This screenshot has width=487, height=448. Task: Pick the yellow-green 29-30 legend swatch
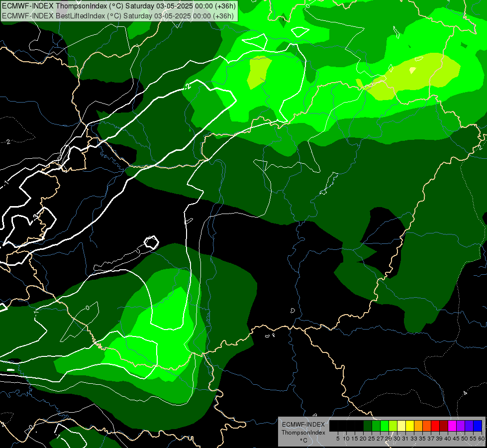[x=393, y=426]
